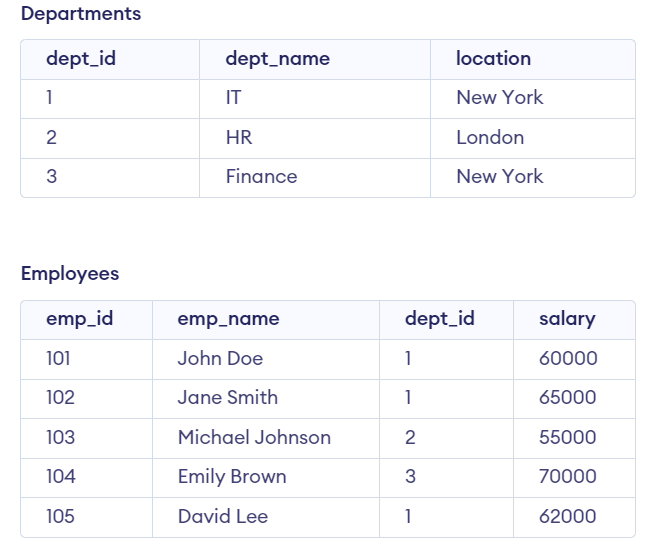This screenshot has height=547, width=653.
Task: Click the London location cell
Action: pos(490,138)
